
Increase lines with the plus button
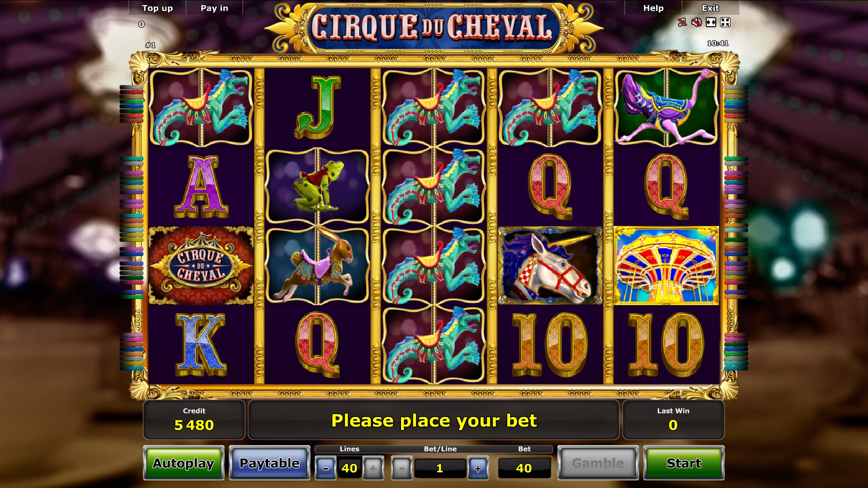coord(373,468)
